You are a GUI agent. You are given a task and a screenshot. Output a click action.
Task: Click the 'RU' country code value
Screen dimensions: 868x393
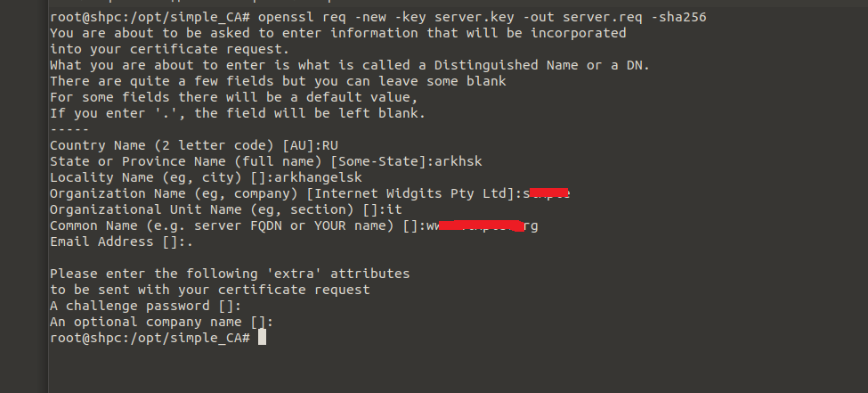tap(329, 145)
